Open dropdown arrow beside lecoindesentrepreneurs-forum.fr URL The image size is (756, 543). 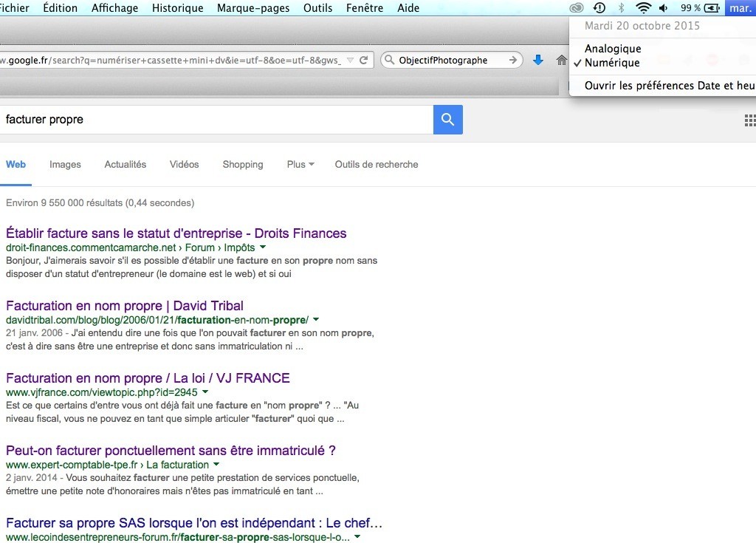point(357,537)
